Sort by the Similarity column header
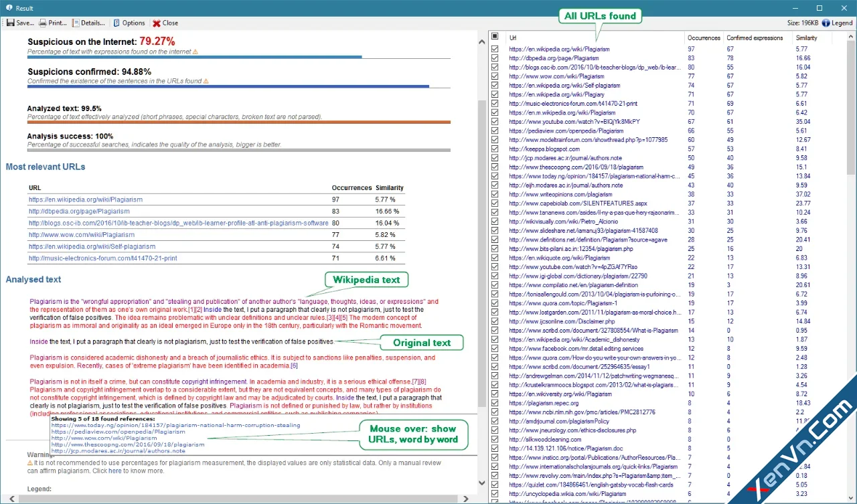Screen dimensions: 857x504 [812, 38]
